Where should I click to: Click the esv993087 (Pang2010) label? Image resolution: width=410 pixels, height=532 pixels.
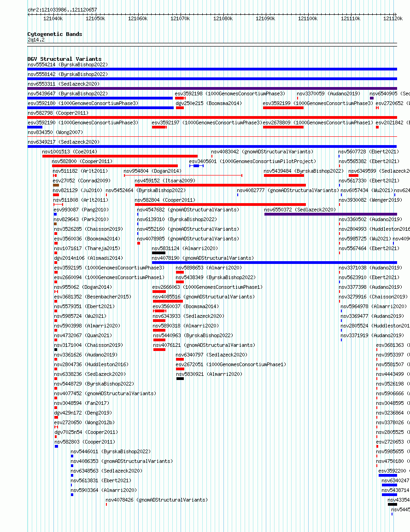(81, 210)
